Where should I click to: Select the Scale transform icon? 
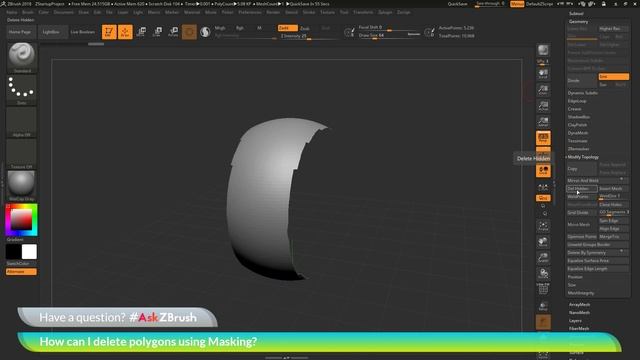[x=157, y=32]
